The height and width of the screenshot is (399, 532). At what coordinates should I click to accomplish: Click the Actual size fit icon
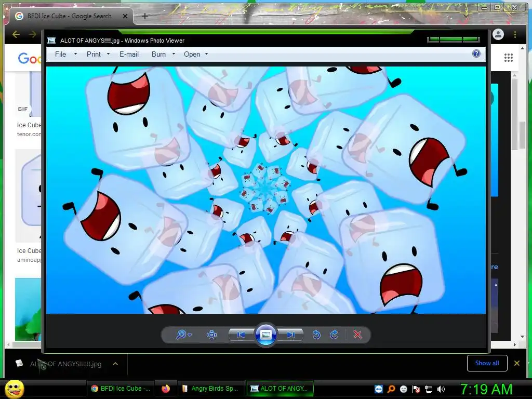pyautogui.click(x=212, y=335)
